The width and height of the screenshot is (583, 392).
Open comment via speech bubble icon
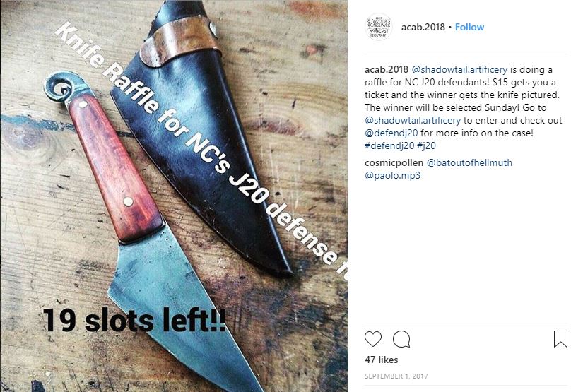[401, 339]
